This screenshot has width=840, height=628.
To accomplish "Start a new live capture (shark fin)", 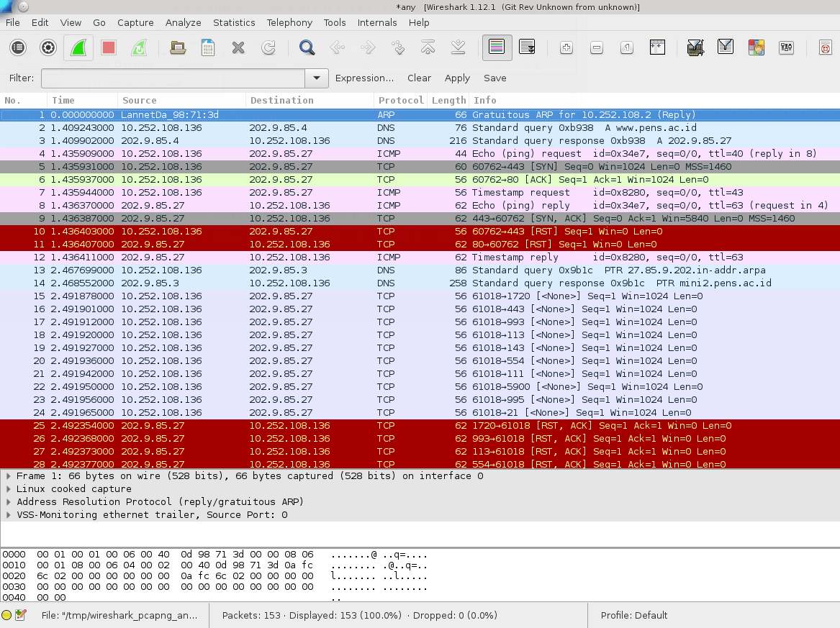I will click(78, 47).
